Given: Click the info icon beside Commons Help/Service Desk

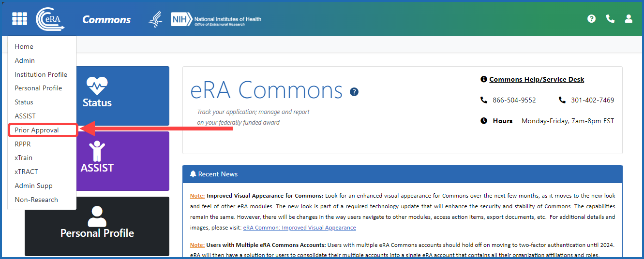Looking at the screenshot, I should click(483, 79).
